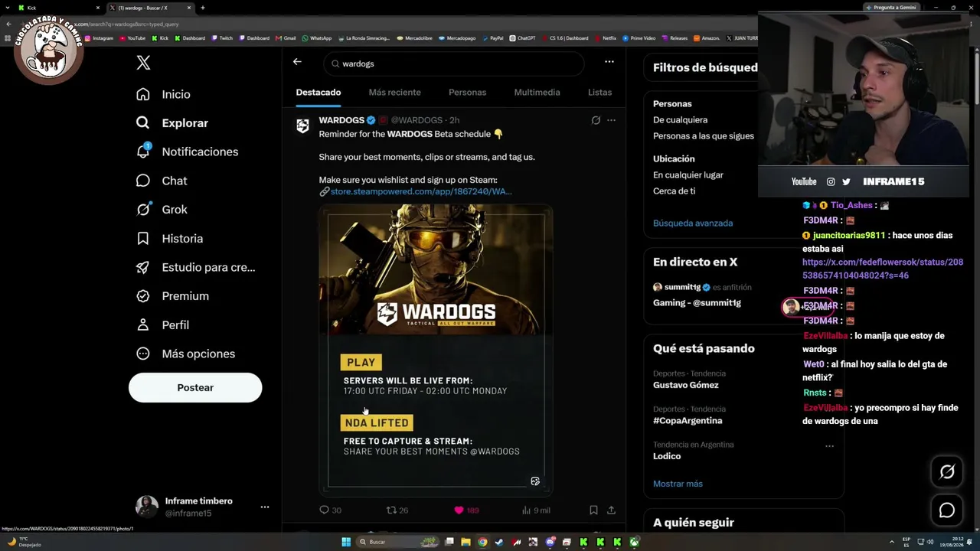Open Historia in the sidebar
980x551 pixels.
tap(169, 239)
